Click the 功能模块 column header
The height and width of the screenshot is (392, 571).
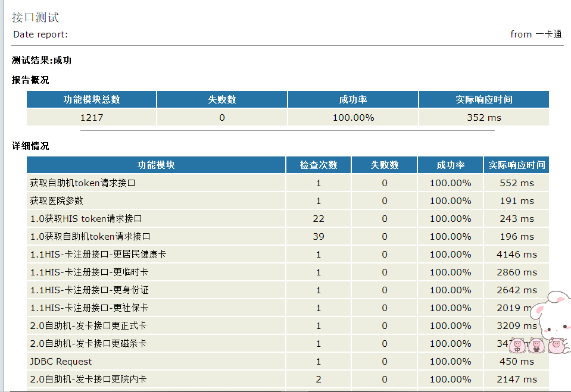pyautogui.click(x=156, y=165)
